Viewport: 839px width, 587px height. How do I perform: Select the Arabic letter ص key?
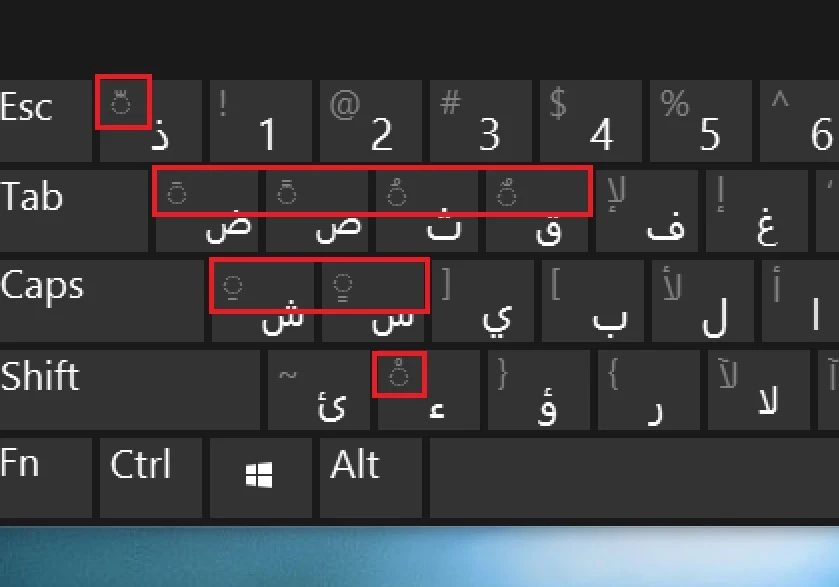click(315, 210)
